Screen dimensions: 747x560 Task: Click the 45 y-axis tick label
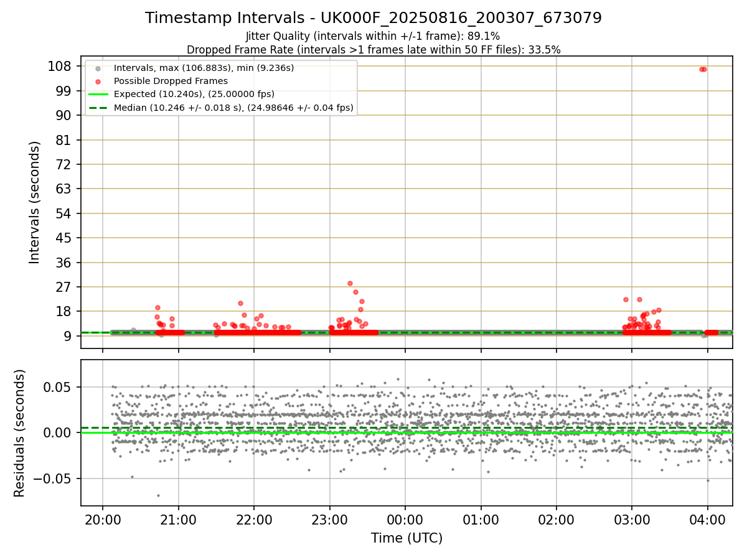(x=63, y=238)
